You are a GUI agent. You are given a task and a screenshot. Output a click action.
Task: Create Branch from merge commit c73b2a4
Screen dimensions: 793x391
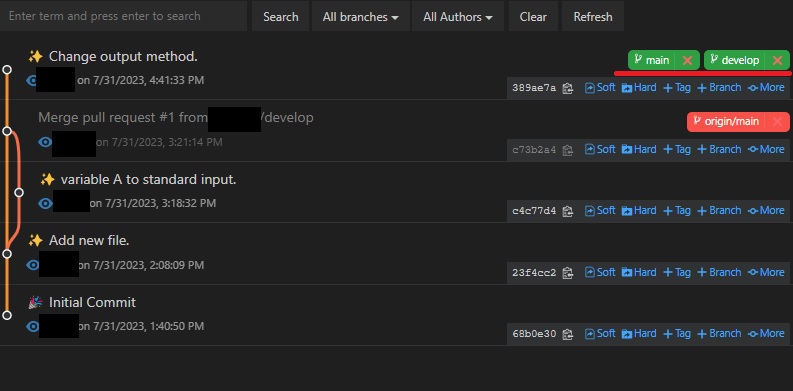719,149
